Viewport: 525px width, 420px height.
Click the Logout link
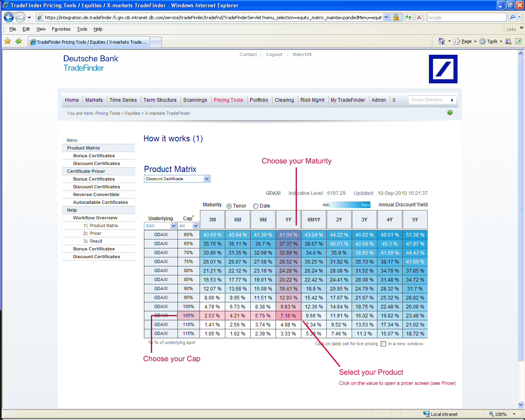[x=274, y=55]
